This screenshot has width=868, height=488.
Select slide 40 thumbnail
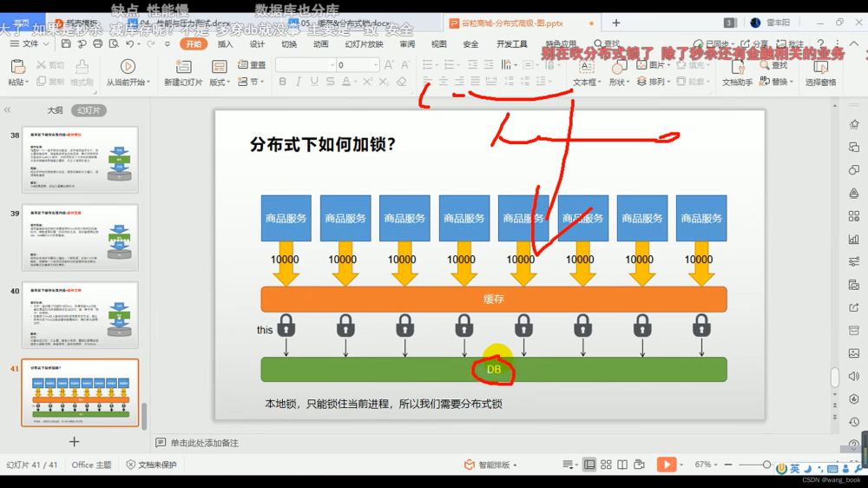tap(80, 315)
